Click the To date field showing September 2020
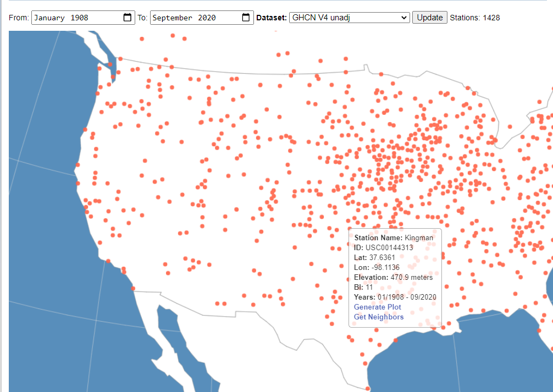553x392 pixels. click(202, 18)
